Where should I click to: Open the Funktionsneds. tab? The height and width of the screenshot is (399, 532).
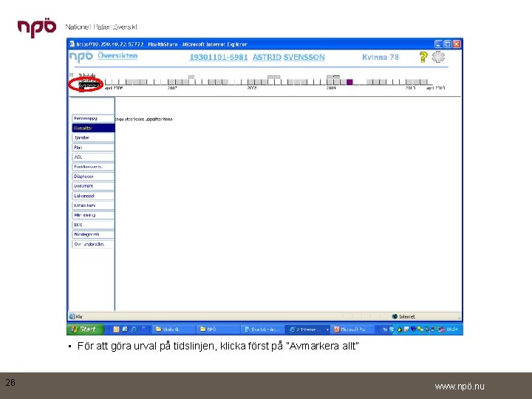[93, 167]
